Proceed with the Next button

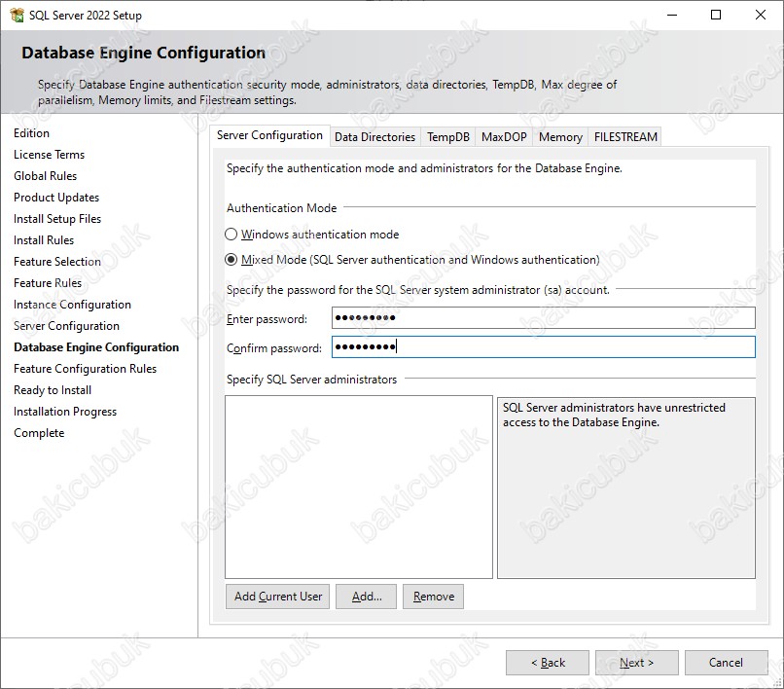tap(636, 663)
